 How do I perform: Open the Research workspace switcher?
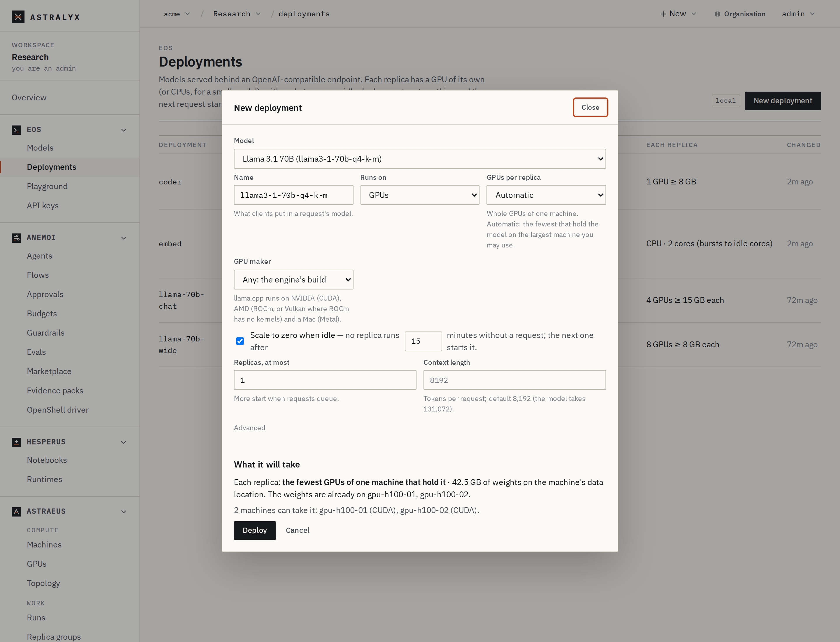point(237,14)
